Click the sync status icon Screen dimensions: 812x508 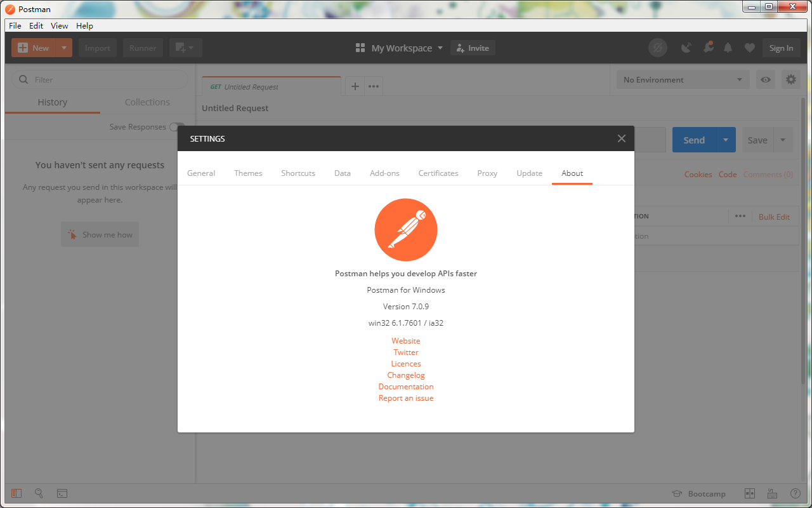tap(658, 48)
